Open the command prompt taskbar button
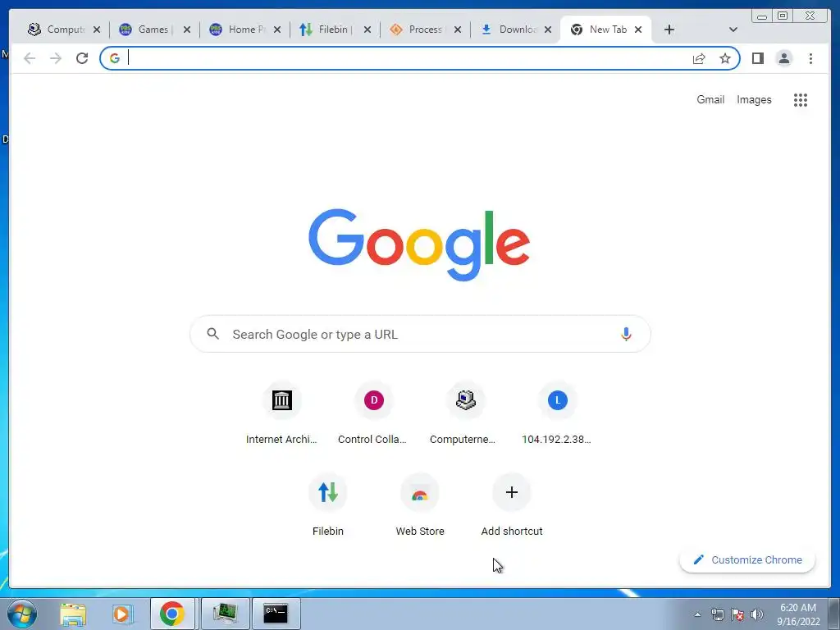The height and width of the screenshot is (630, 840). pos(276,614)
